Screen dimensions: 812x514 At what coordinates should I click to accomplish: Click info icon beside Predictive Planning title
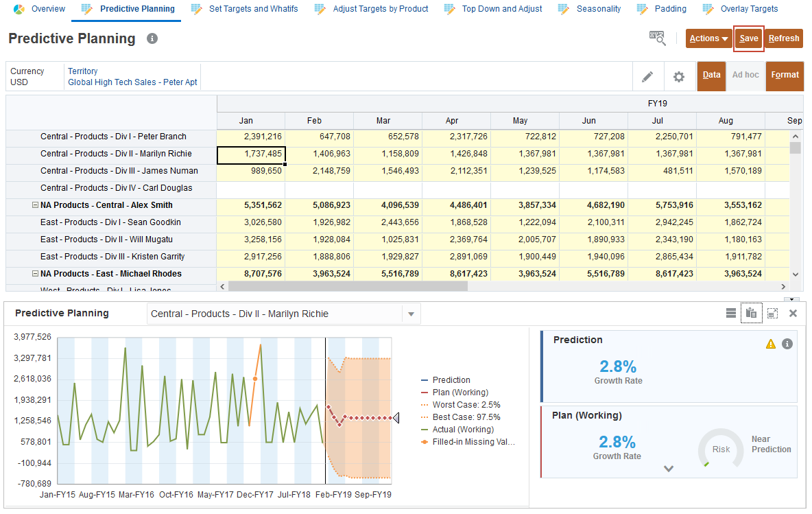[x=152, y=39]
